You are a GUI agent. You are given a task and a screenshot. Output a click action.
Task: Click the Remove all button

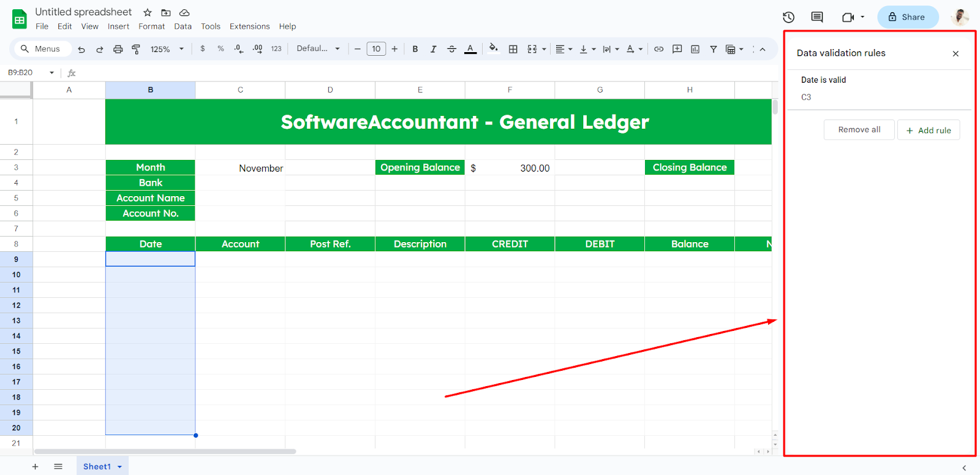point(859,130)
